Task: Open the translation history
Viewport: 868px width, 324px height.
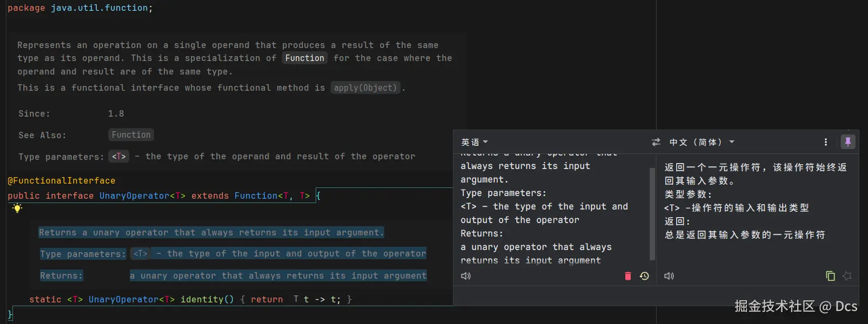Action: pyautogui.click(x=644, y=276)
